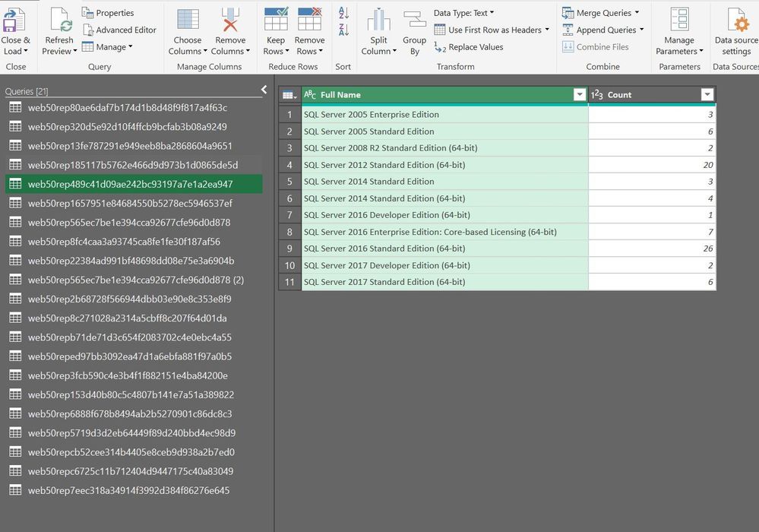Screen dimensions: 759x532
Task: Open the Count column filter dropdown
Action: click(707, 95)
